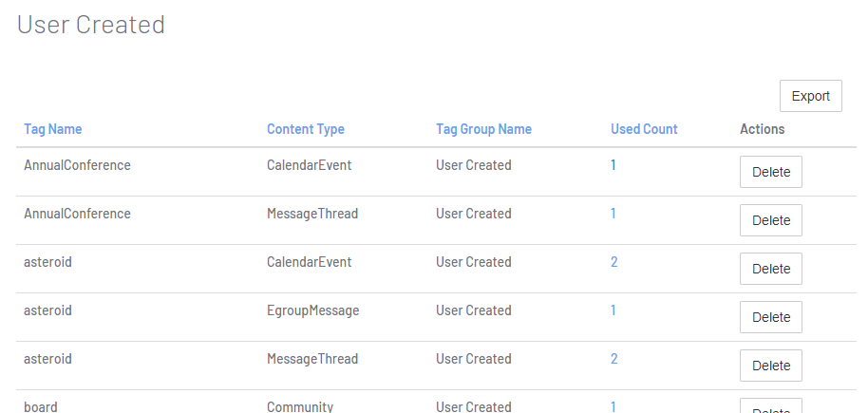
Task: Open used count for AnnualConference MessageThread
Action: pos(613,213)
